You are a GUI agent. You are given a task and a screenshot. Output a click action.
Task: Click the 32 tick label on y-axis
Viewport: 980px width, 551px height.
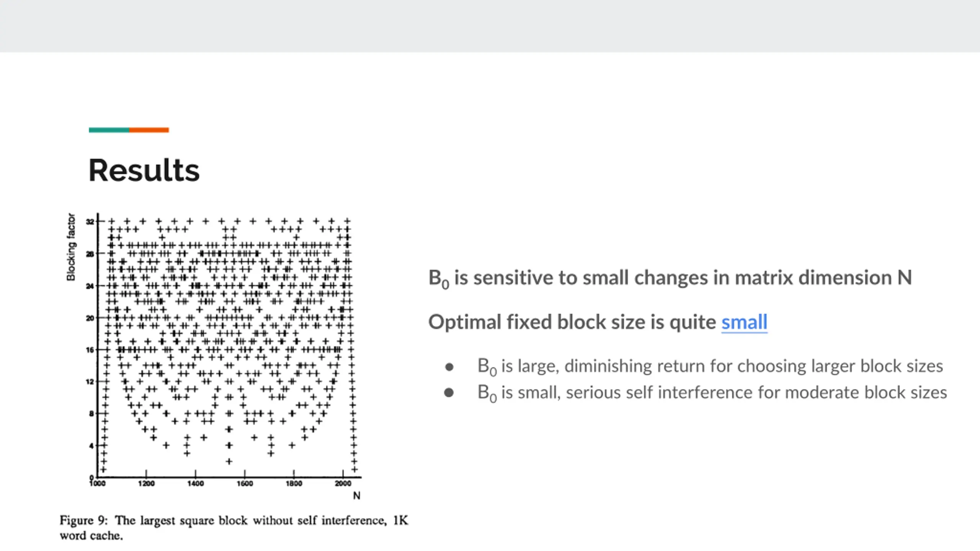90,222
